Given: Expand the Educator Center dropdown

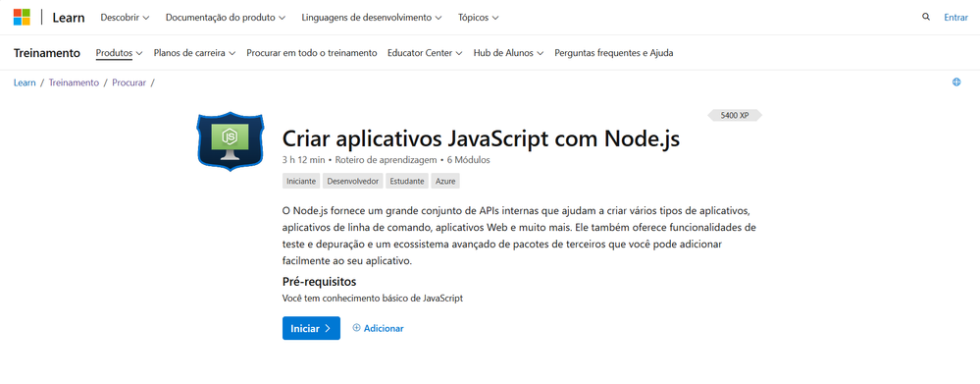Looking at the screenshot, I should click(425, 53).
